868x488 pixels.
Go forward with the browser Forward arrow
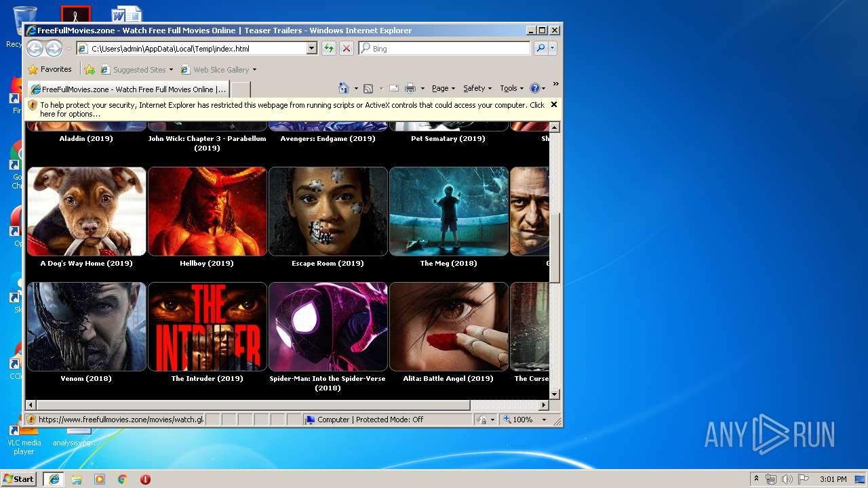pyautogui.click(x=54, y=48)
